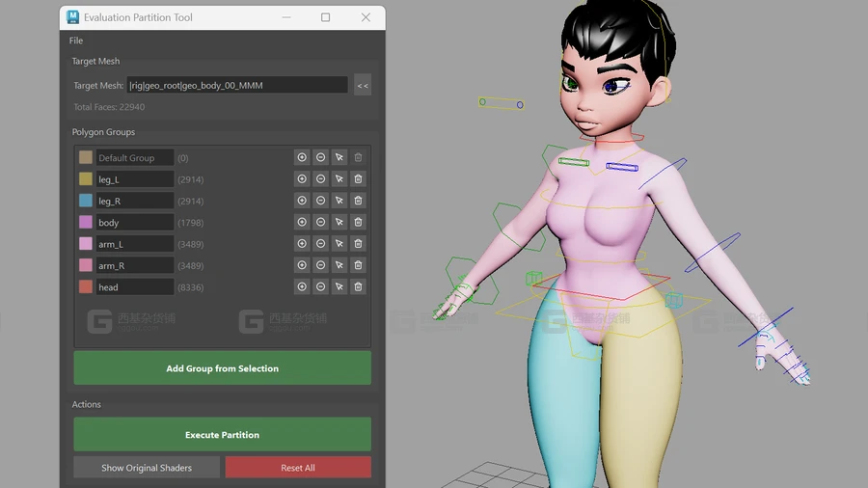
Task: Click add faces icon for leg_L group
Action: click(302, 179)
